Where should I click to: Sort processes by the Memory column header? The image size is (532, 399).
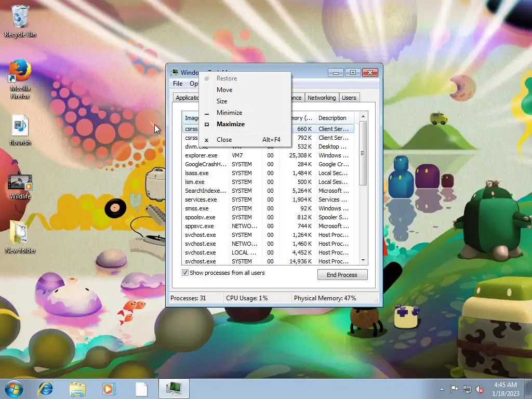pyautogui.click(x=302, y=118)
